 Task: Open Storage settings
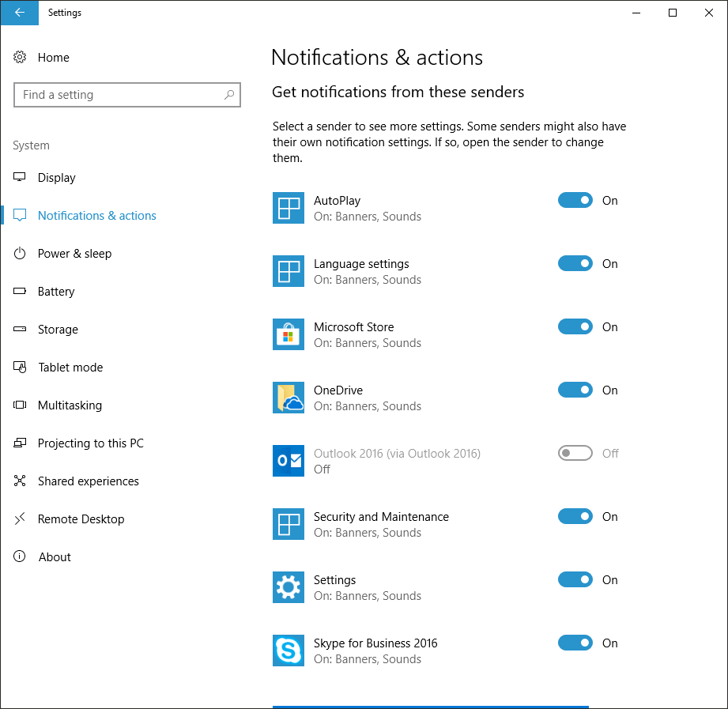pyautogui.click(x=58, y=329)
